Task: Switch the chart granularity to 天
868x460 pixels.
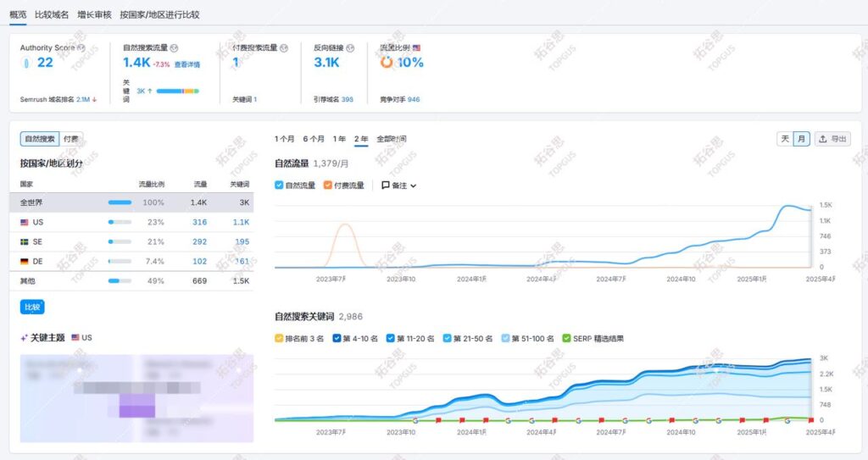Action: [785, 139]
